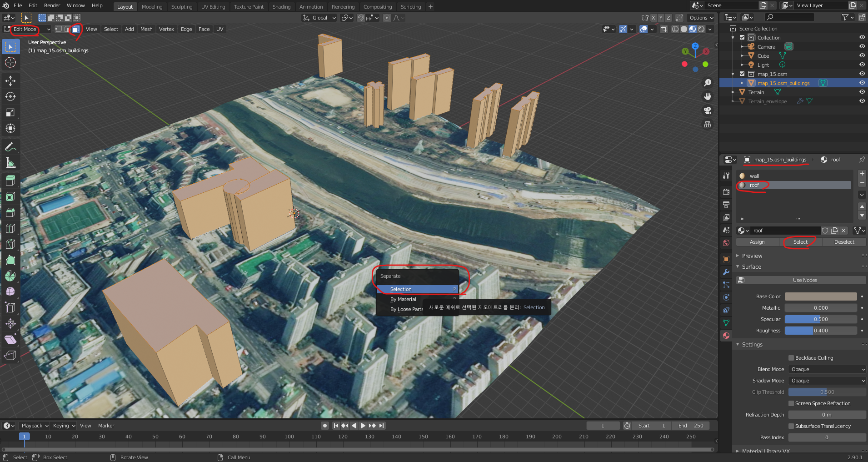Select the Move tool in toolbar

pyautogui.click(x=10, y=81)
